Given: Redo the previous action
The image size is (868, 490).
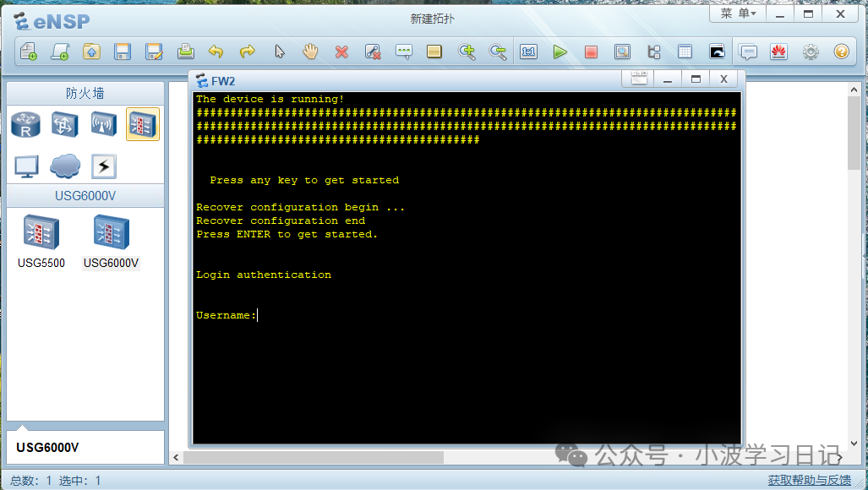Looking at the screenshot, I should [x=248, y=52].
